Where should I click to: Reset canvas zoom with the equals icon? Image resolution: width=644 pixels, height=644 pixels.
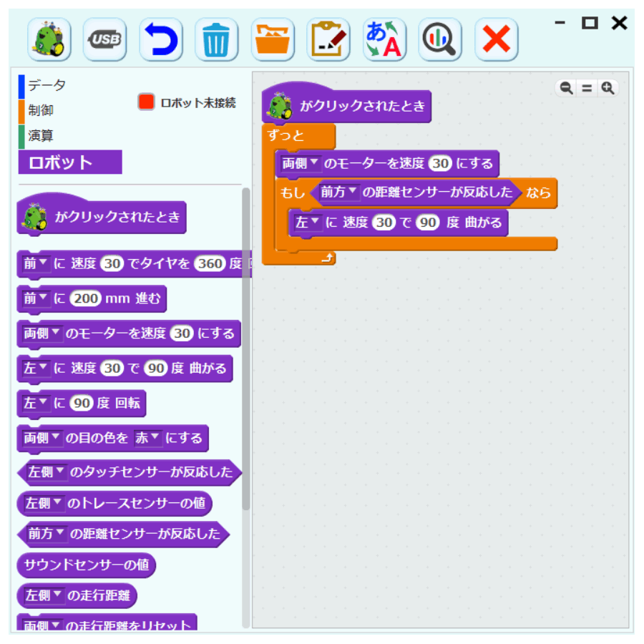click(587, 88)
